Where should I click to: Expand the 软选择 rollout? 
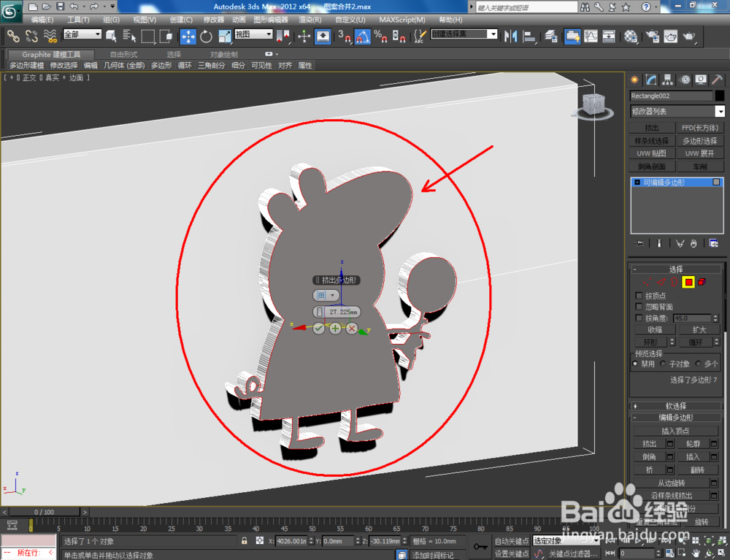675,406
